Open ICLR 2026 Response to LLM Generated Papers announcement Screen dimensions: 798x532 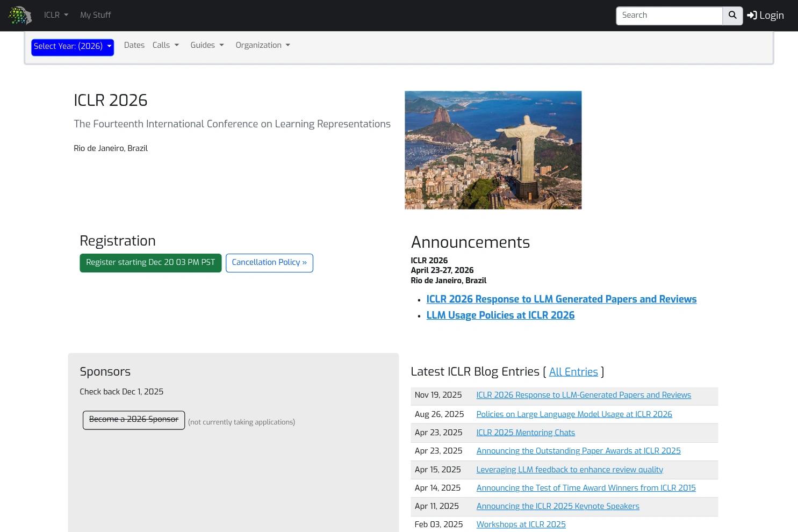tap(562, 299)
